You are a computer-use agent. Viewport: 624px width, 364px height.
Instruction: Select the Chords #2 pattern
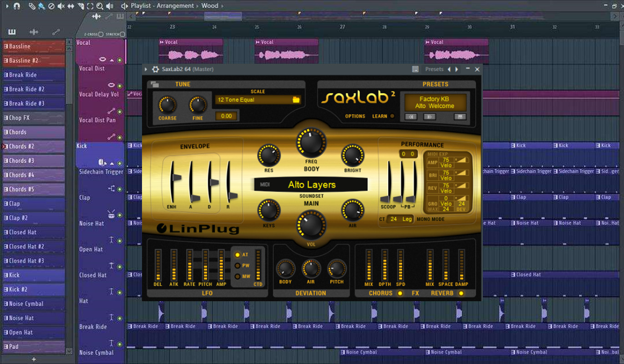(x=34, y=147)
